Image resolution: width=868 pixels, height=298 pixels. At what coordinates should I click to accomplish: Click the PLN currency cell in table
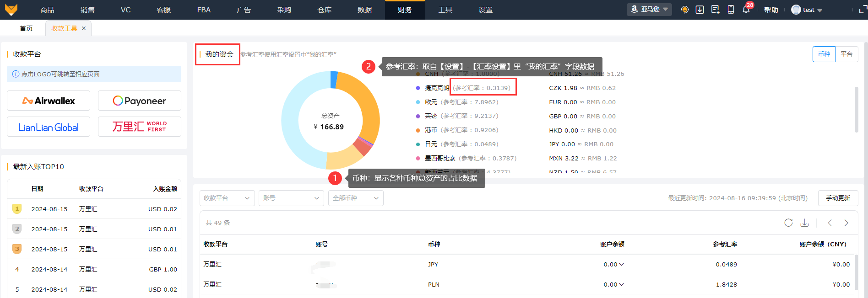[x=434, y=284]
